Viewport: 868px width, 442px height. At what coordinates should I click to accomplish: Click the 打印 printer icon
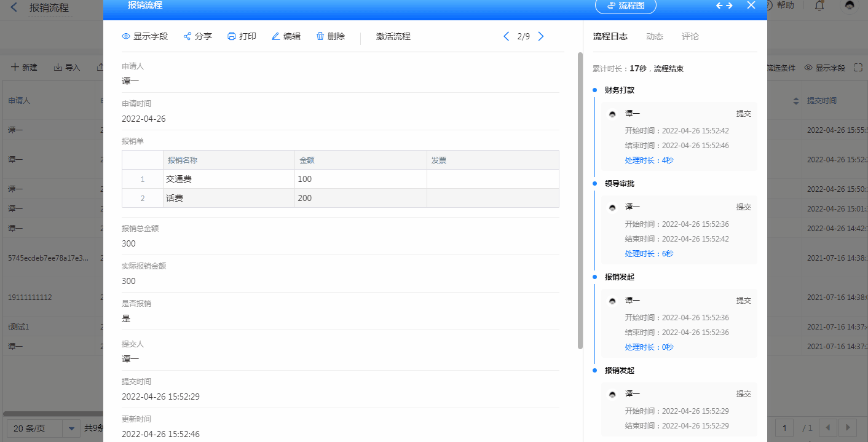click(232, 36)
